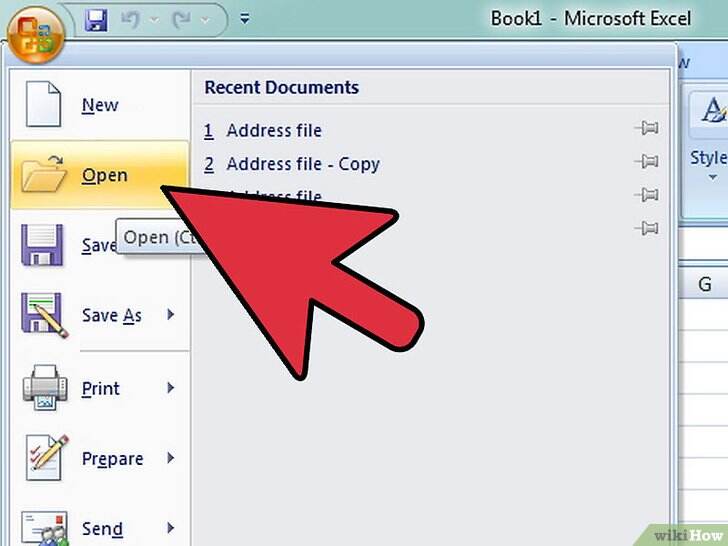
Task: Click the Redo arrow in Quick Access toolbar
Action: (181, 20)
